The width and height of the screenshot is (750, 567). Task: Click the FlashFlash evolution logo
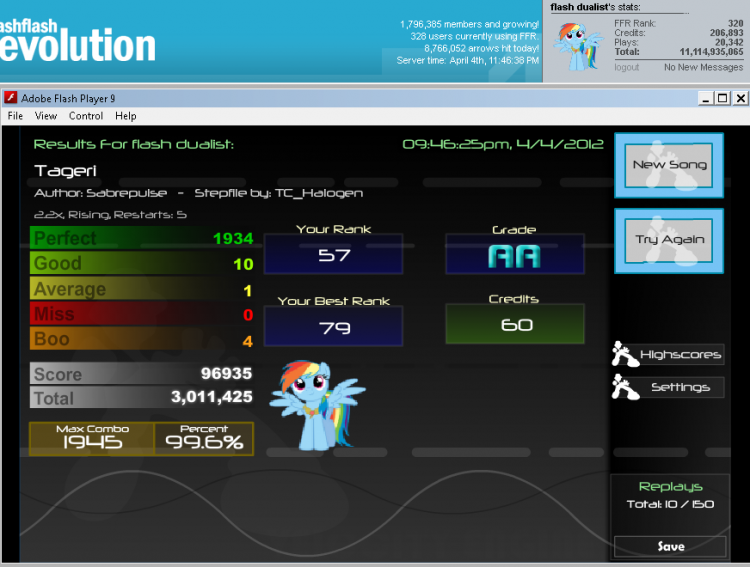click(x=77, y=41)
